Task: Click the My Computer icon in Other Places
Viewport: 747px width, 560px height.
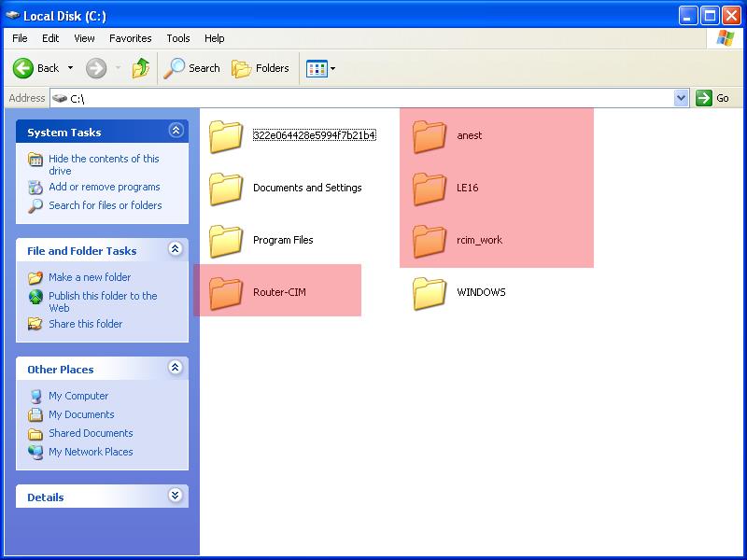Action: pos(35,396)
